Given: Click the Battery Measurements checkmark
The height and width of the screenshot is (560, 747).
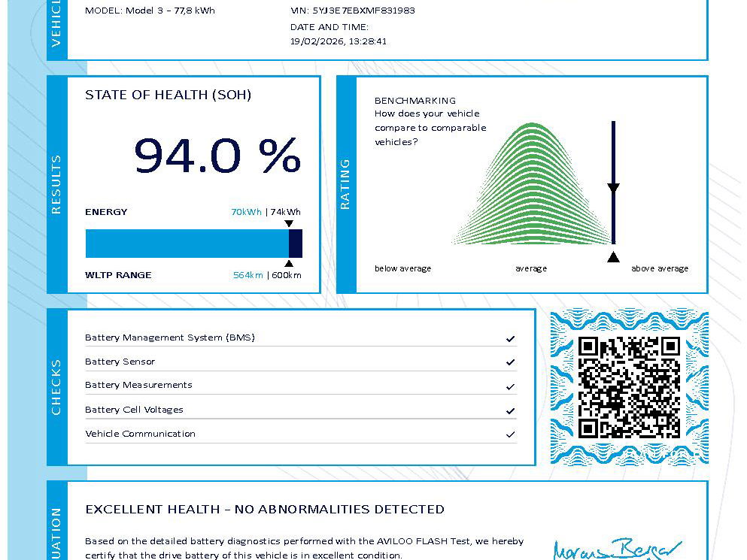Looking at the screenshot, I should click(510, 386).
